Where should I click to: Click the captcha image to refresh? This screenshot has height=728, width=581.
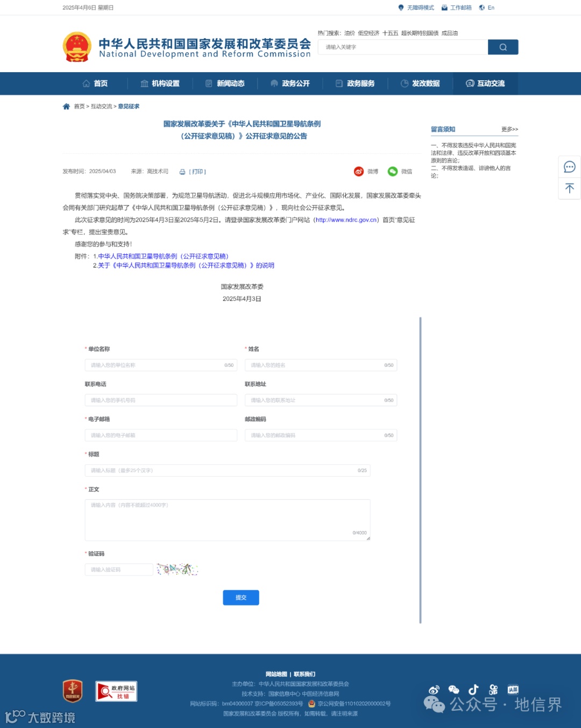[x=177, y=569]
